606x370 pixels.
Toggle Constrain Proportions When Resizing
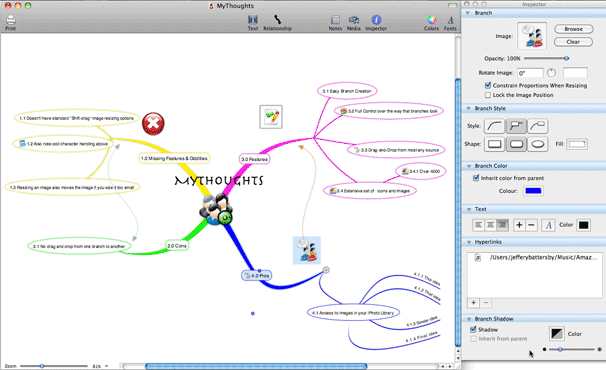[488, 85]
